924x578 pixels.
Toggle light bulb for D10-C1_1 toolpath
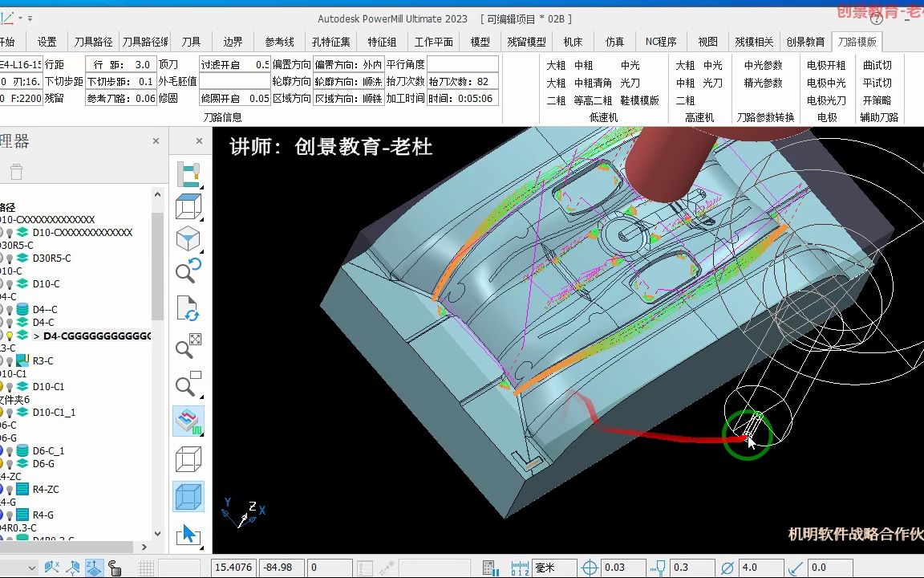[10, 413]
